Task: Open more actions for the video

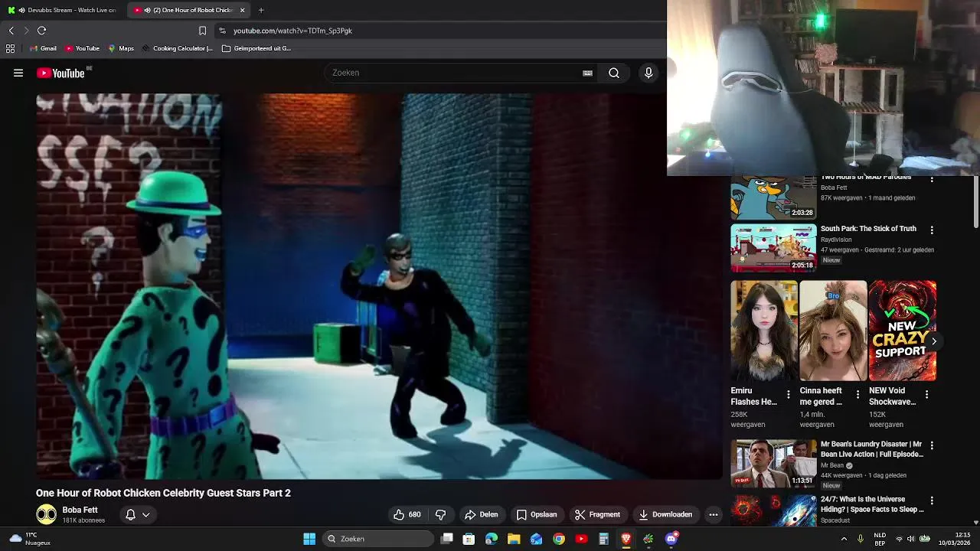Action: tap(714, 514)
